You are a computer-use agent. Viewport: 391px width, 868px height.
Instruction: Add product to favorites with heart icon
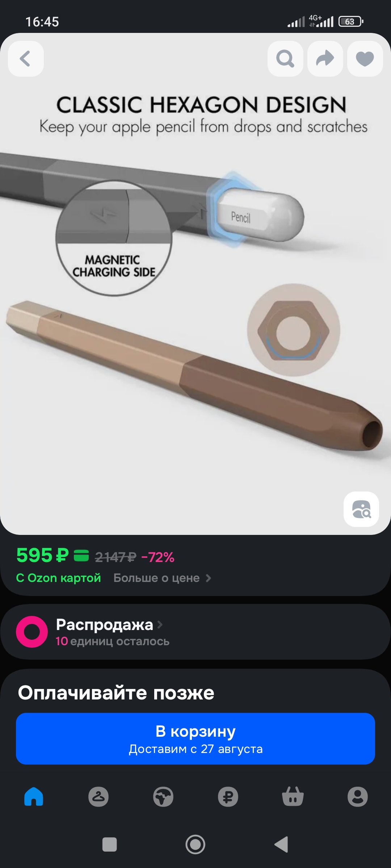(365, 59)
